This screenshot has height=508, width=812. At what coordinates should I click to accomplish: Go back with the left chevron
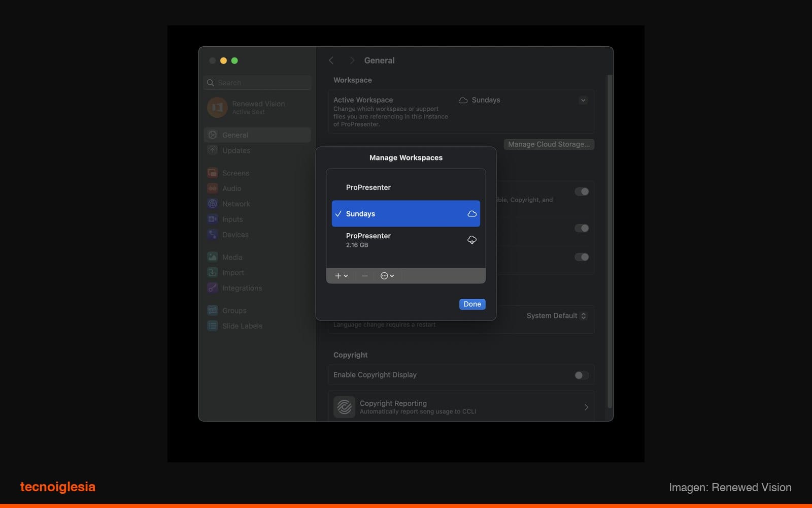(x=331, y=60)
